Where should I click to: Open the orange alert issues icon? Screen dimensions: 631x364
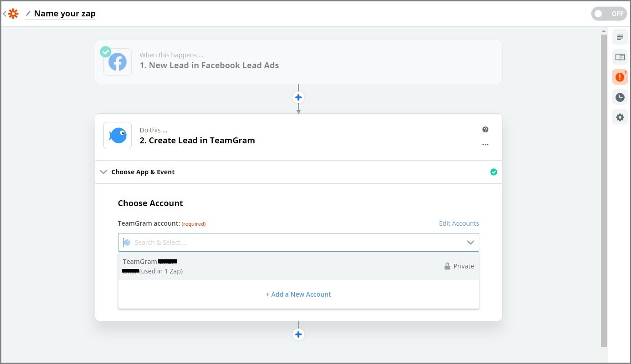[x=620, y=77]
